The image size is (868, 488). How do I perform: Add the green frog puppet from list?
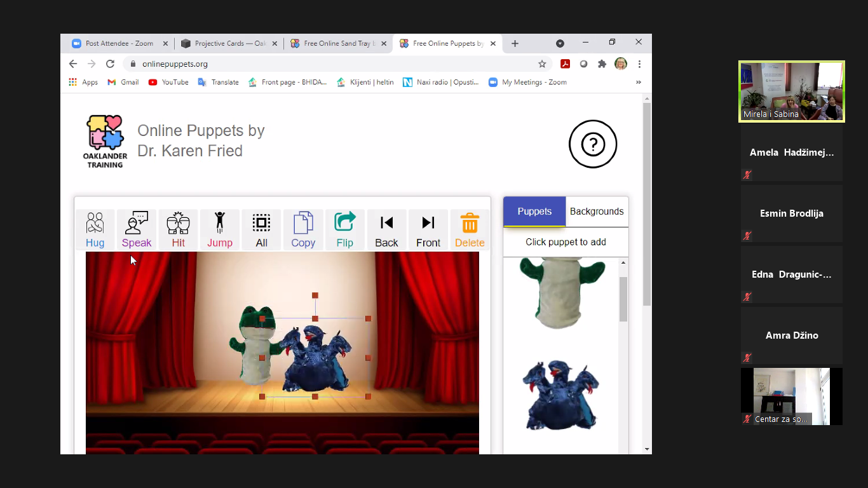560,292
